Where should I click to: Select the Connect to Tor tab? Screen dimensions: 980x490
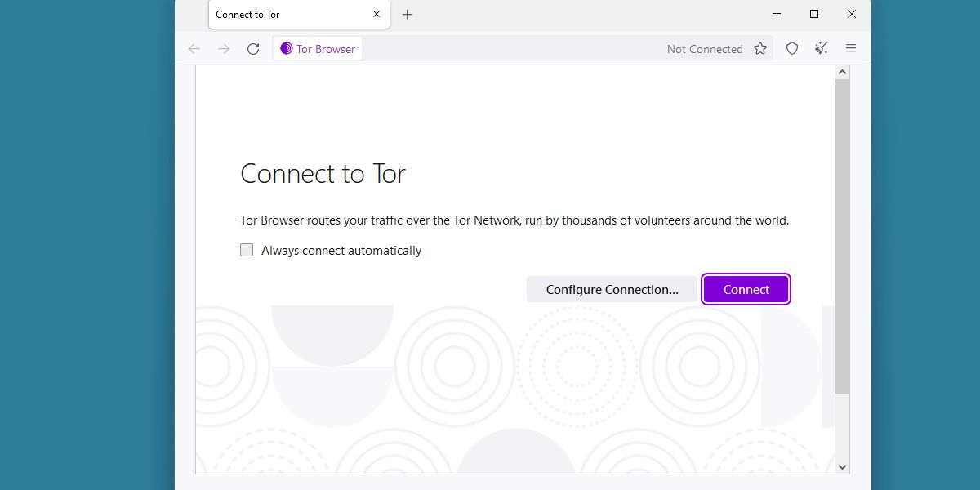(x=299, y=15)
